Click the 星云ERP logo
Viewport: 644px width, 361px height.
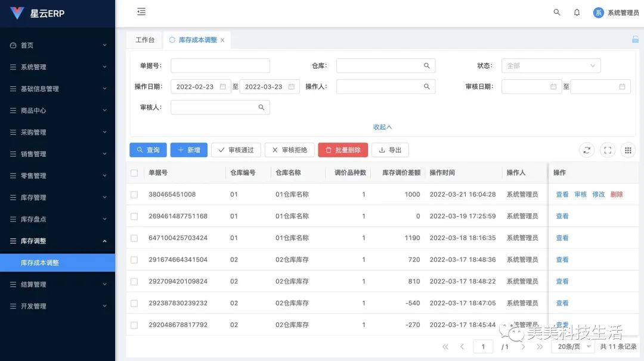(38, 13)
